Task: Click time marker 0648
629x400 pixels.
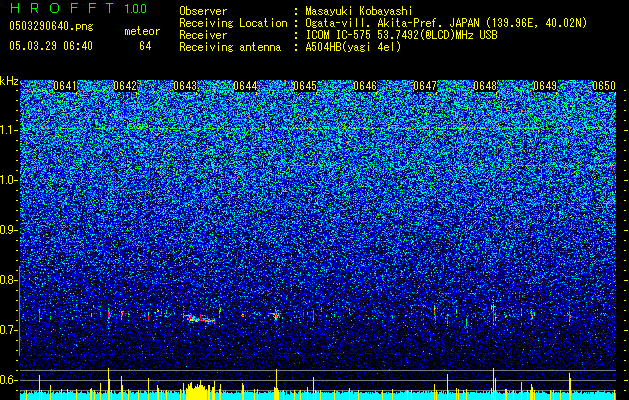Action: [485, 86]
